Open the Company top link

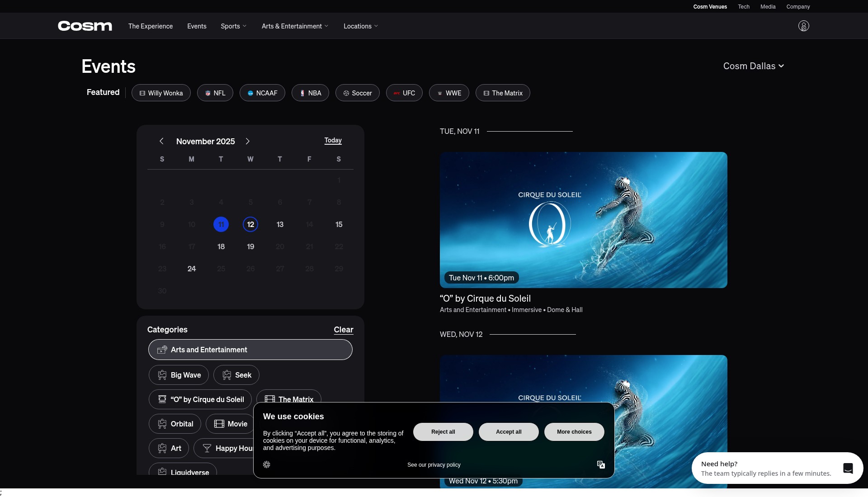click(798, 7)
